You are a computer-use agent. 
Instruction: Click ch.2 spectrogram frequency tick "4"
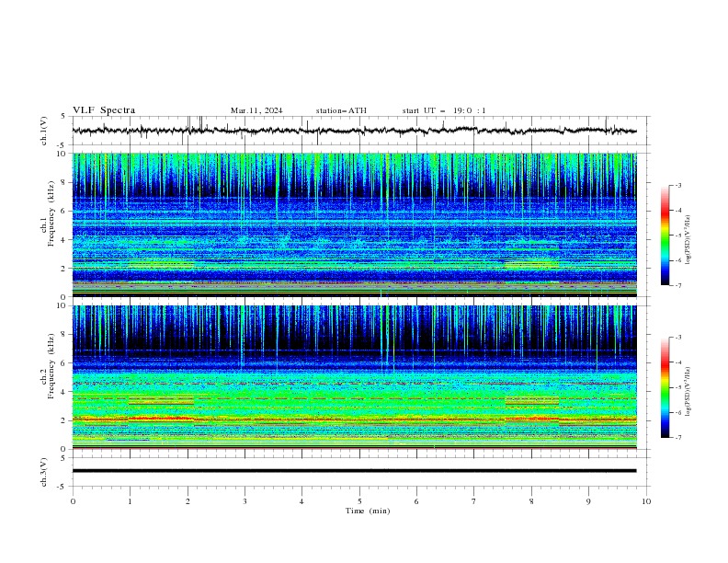(64, 392)
